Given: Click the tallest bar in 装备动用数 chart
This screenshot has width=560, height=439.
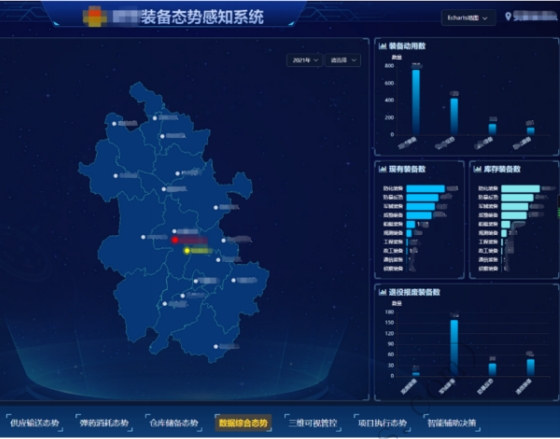Looking at the screenshot, I should point(416,102).
